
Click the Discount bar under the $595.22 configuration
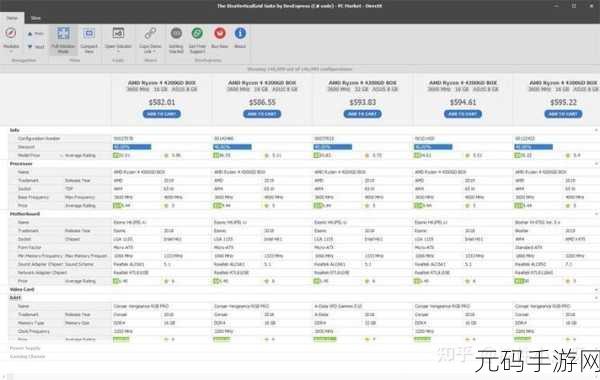533,147
